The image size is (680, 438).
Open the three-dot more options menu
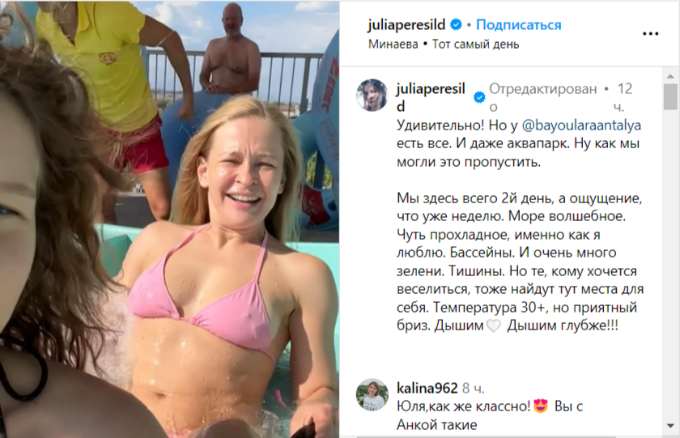pos(651,34)
